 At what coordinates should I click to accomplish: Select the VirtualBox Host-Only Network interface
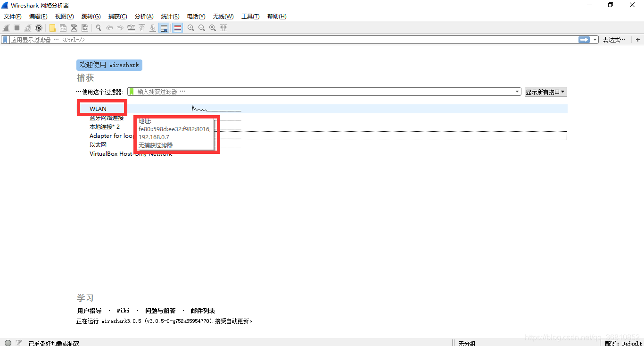131,154
